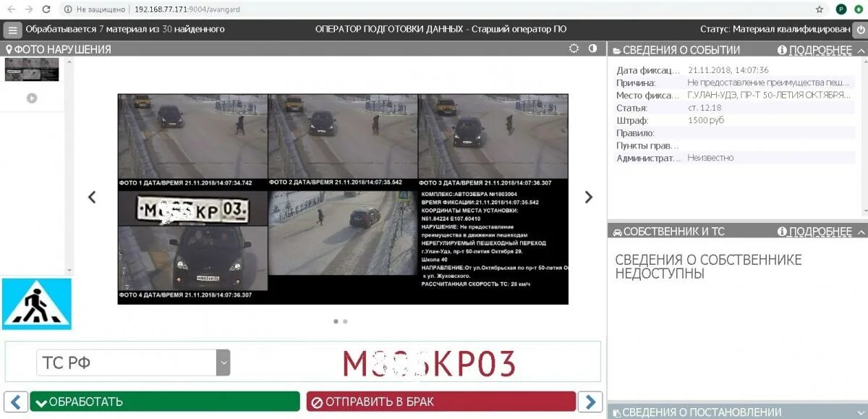Toggle the contrast/theme icon in photo panel header
Image resolution: width=868 pixels, height=419 pixels.
tap(593, 48)
